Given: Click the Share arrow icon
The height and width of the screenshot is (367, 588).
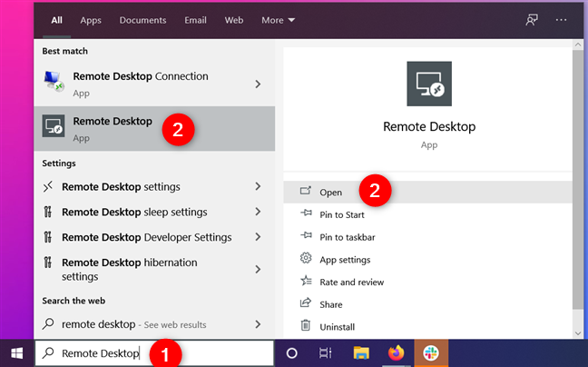Looking at the screenshot, I should [x=306, y=303].
